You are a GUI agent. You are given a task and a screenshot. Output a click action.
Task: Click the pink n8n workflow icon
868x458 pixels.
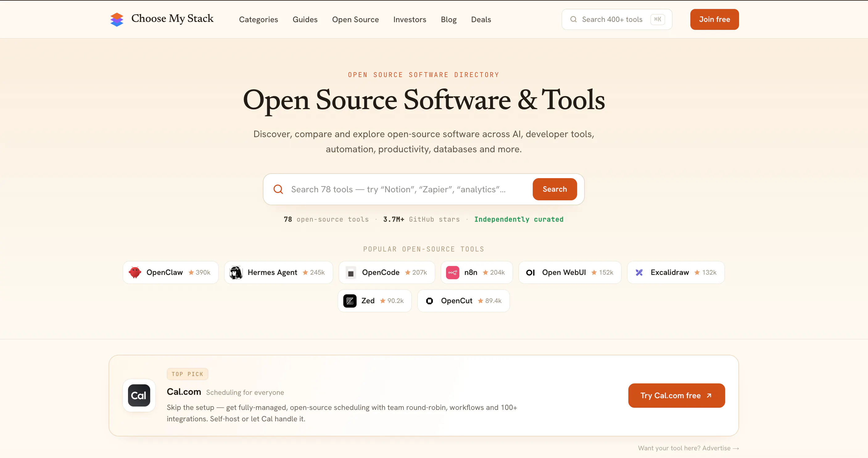453,272
